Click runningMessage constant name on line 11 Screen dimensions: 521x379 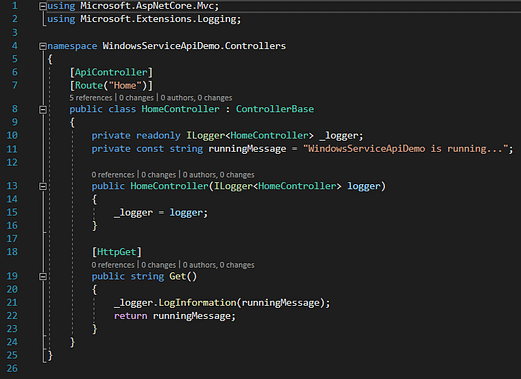(247, 149)
